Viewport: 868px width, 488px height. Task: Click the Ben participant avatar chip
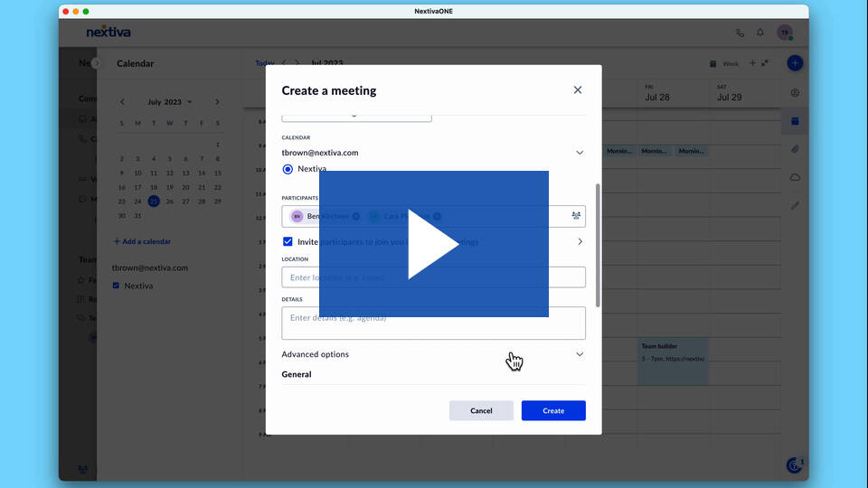coord(297,216)
